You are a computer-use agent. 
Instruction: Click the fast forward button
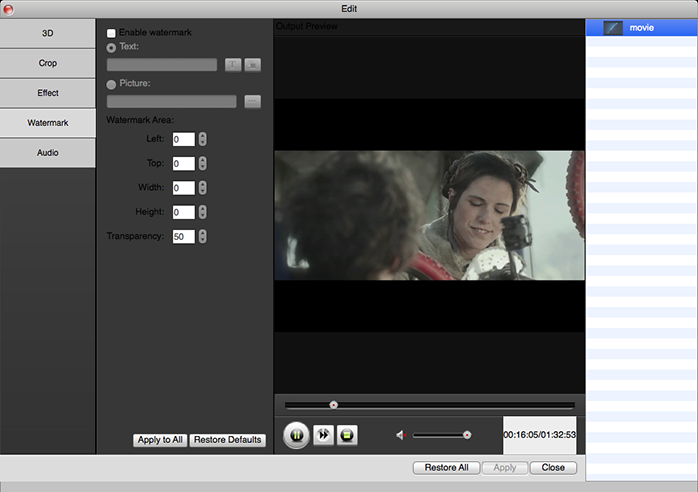pos(323,435)
